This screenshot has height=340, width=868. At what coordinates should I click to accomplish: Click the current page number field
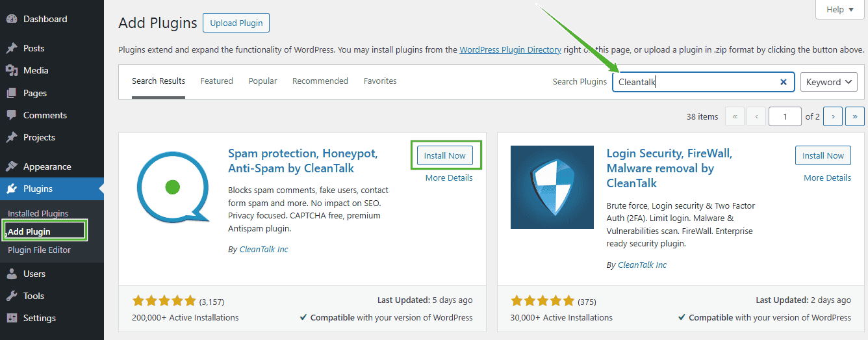[785, 116]
